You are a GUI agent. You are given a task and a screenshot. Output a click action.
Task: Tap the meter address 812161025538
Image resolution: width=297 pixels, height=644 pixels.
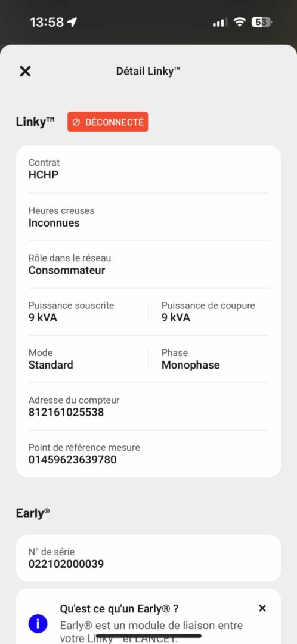coord(66,413)
